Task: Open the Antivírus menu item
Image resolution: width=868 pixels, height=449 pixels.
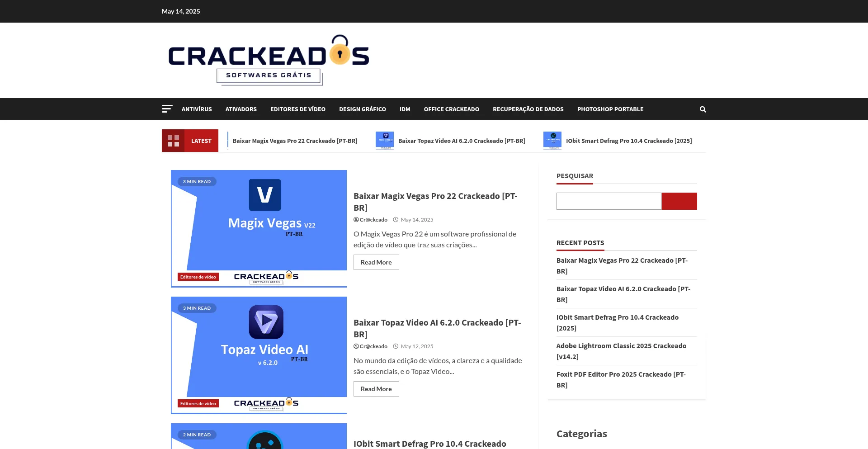Action: (196, 109)
